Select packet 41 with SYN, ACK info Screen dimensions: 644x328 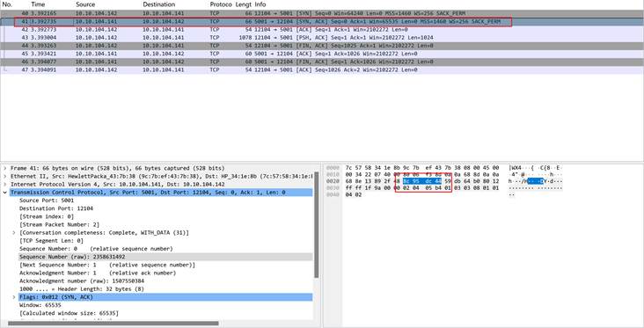322,22
